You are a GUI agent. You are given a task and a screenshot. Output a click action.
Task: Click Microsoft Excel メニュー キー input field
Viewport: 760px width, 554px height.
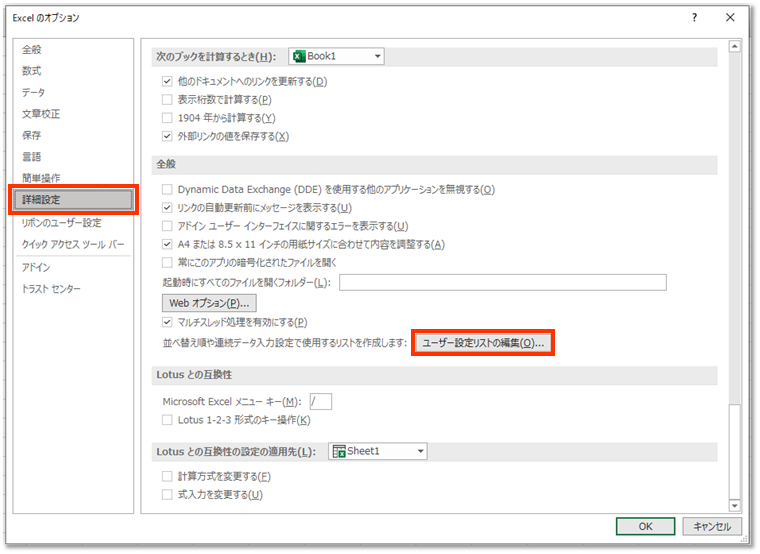(320, 401)
